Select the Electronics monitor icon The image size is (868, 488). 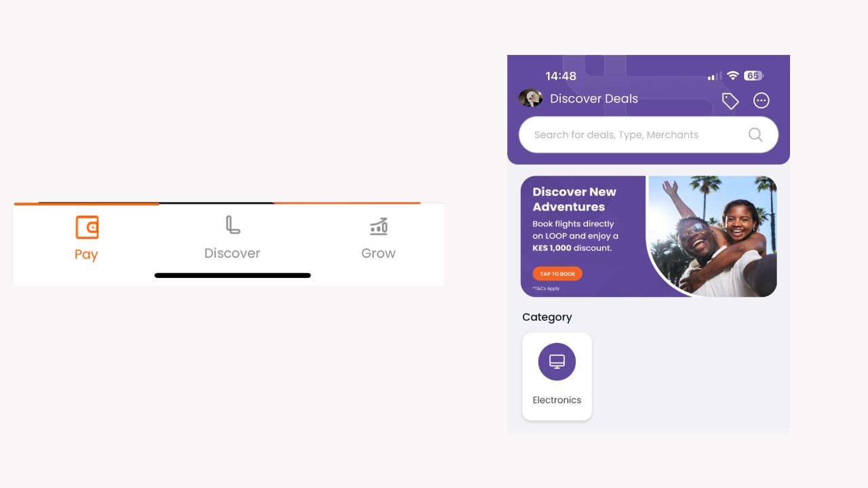coord(557,361)
